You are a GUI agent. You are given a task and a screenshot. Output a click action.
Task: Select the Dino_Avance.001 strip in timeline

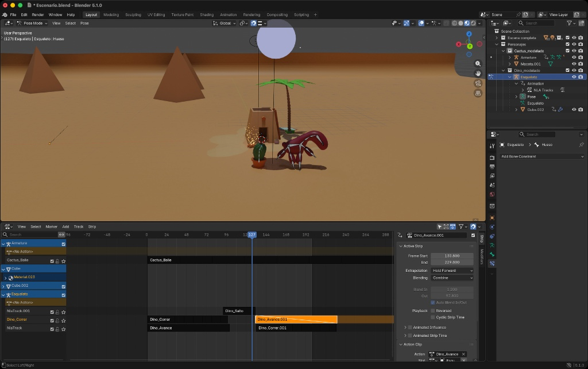tap(296, 320)
